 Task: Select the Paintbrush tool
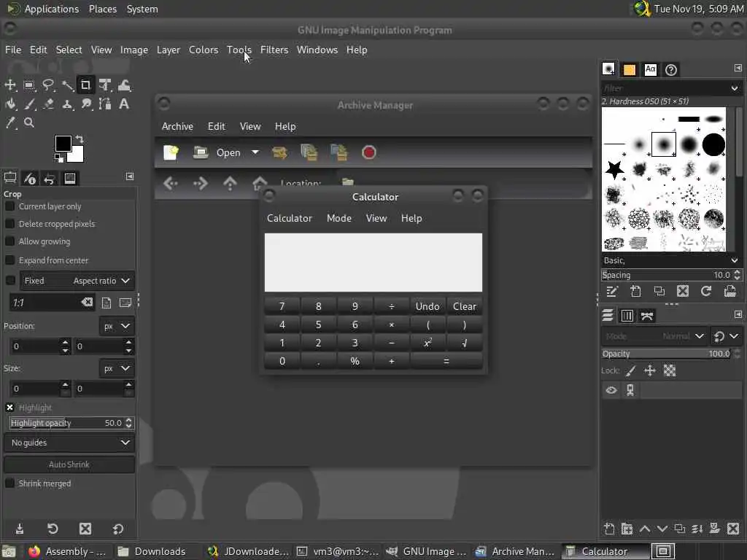click(29, 104)
